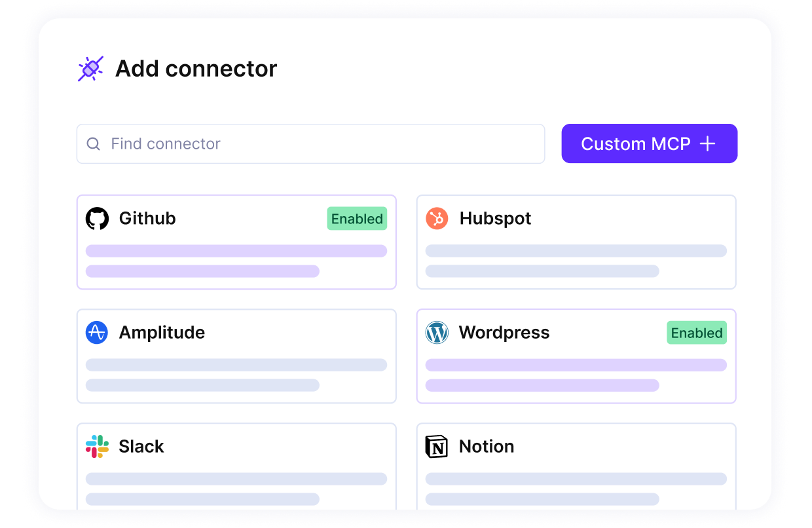Click the purple plug icon beside Add connector
812x528 pixels.
click(x=90, y=69)
